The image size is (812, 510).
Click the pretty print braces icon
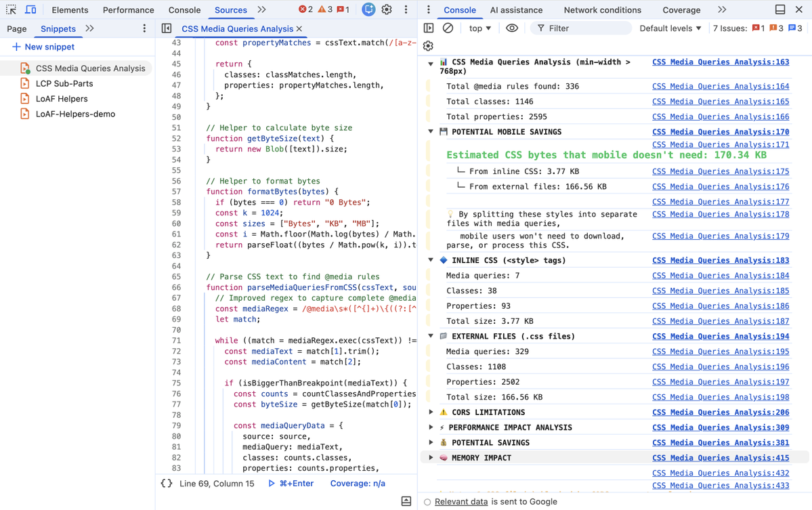[x=166, y=484]
